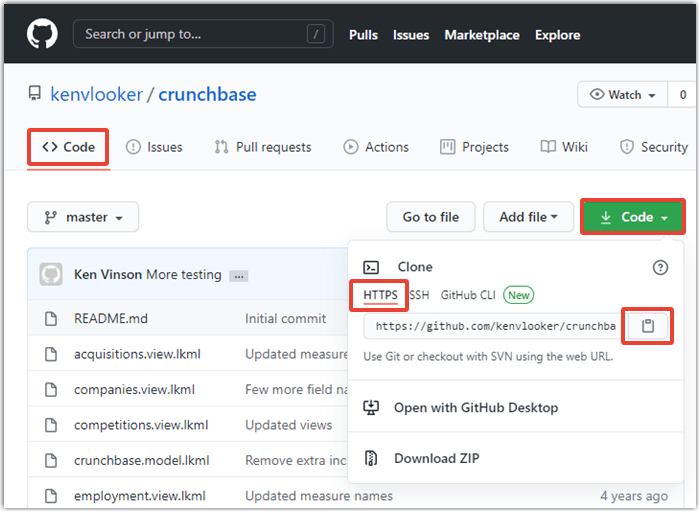Viewport: 700px width, 512px height.
Task: Open the More testing commit message
Action: pos(184,274)
